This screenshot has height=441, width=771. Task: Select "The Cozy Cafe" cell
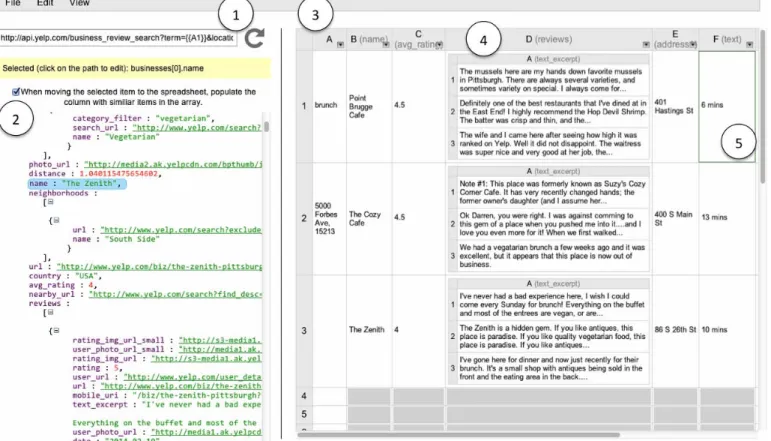pos(369,218)
